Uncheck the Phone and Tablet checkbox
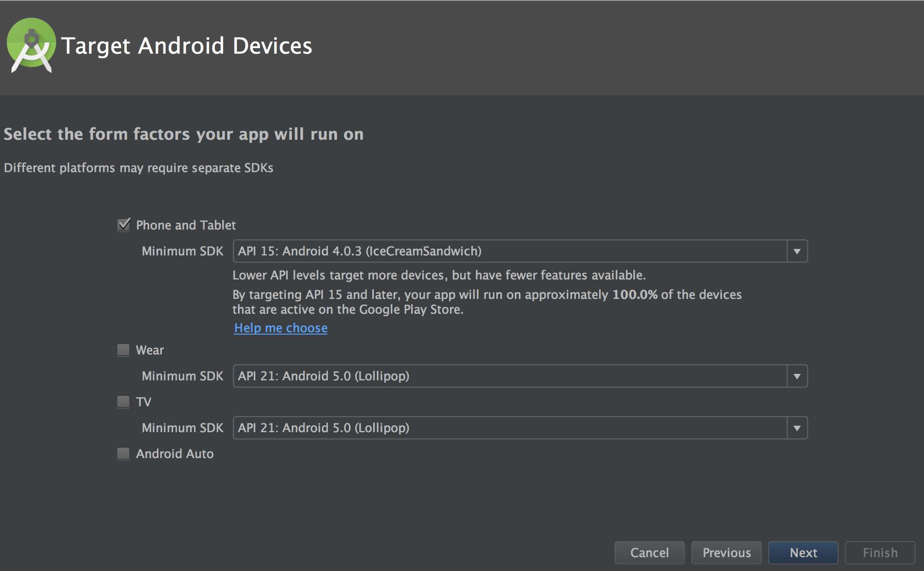The width and height of the screenshot is (924, 571). click(x=124, y=225)
